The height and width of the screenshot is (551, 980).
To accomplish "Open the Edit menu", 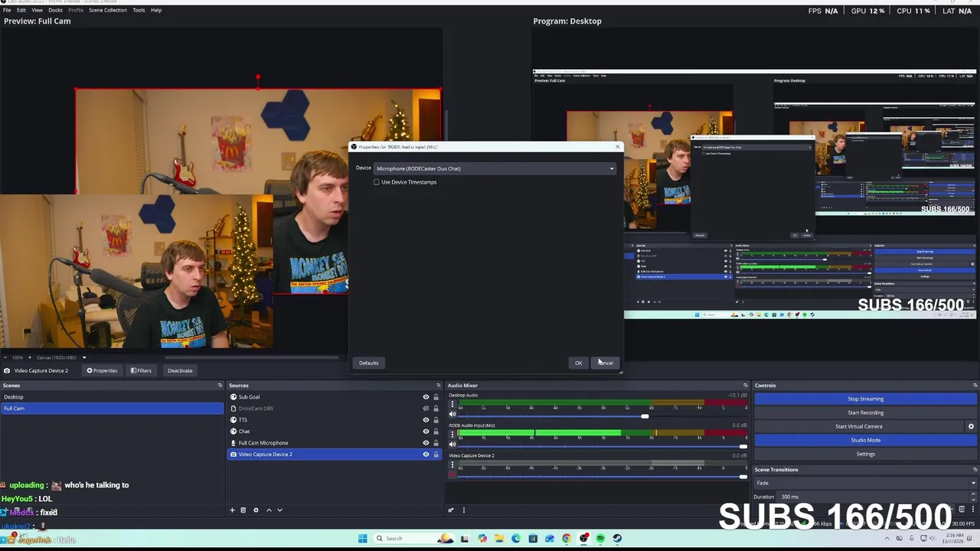I will (21, 10).
